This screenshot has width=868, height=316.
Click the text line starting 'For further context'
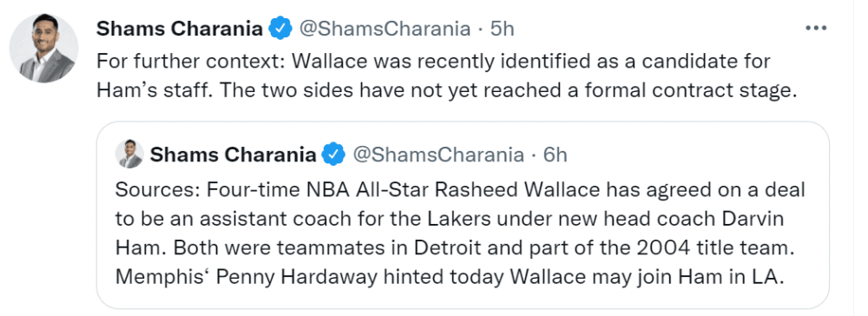(433, 60)
